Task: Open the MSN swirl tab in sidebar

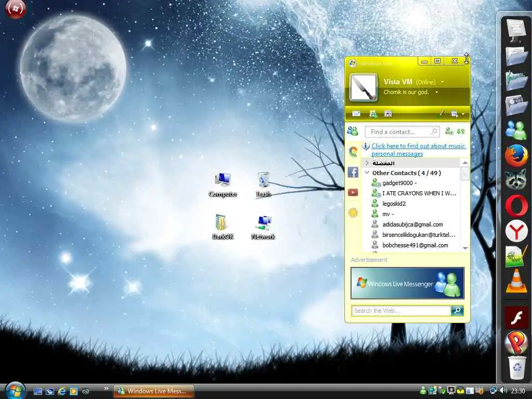Action: [353, 151]
